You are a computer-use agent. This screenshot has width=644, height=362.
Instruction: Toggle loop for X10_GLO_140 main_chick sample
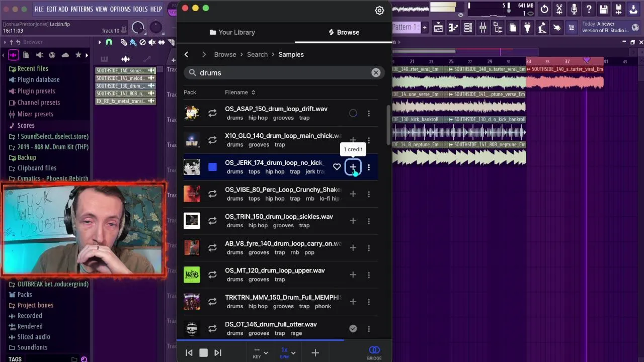coord(212,140)
